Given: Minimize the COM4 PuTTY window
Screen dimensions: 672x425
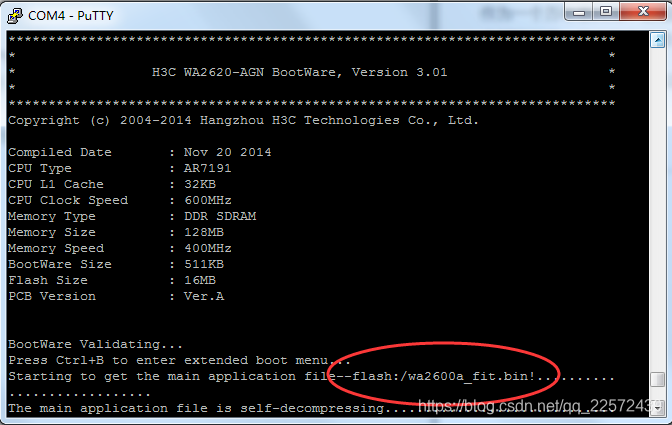Looking at the screenshot, I should 579,12.
